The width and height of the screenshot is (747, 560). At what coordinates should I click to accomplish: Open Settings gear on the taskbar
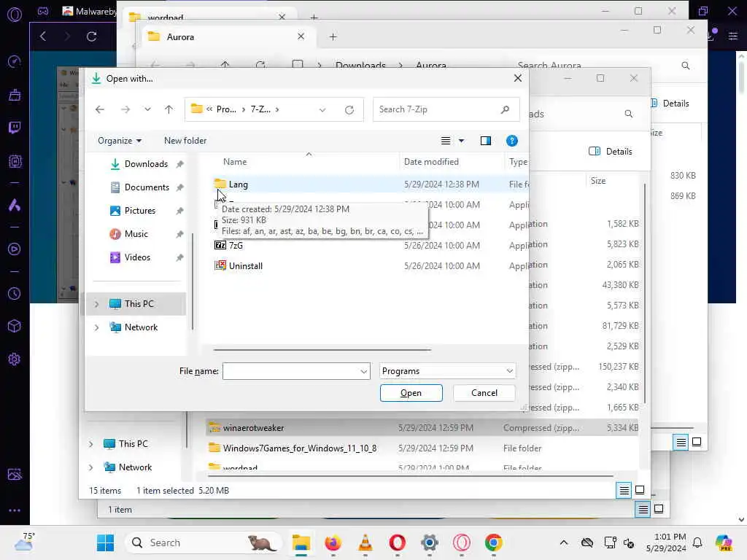pos(429,542)
